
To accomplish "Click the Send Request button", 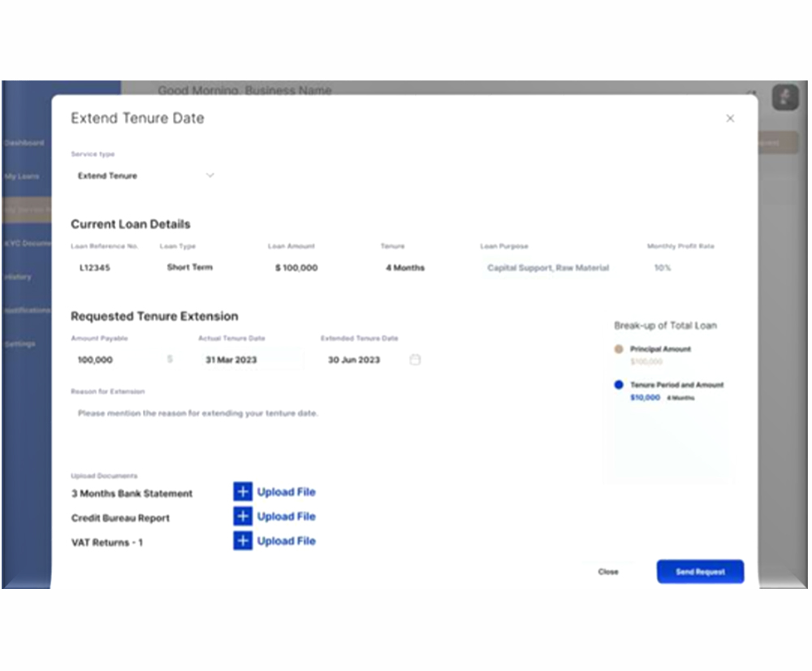I will click(x=700, y=572).
